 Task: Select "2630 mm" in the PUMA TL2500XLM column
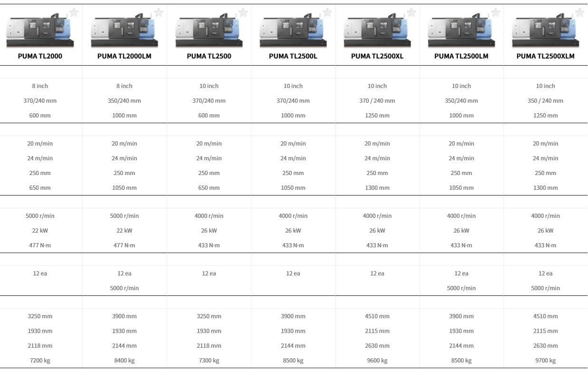[546, 346]
